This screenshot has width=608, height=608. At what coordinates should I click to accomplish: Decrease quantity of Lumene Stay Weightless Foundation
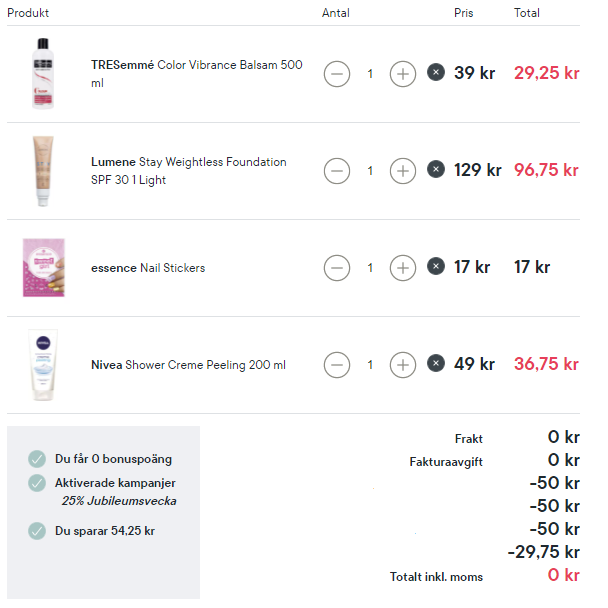coord(337,171)
